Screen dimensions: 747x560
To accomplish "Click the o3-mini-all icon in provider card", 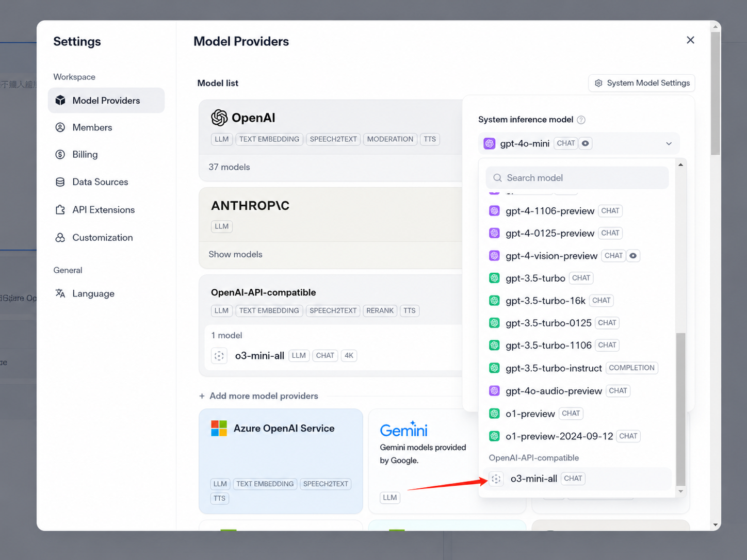I will coord(219,356).
